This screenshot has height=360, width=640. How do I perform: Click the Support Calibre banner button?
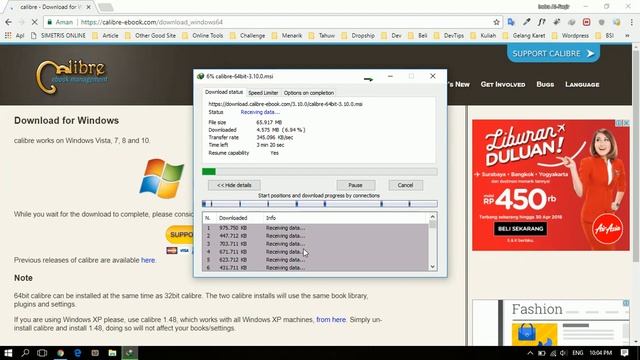point(553,53)
